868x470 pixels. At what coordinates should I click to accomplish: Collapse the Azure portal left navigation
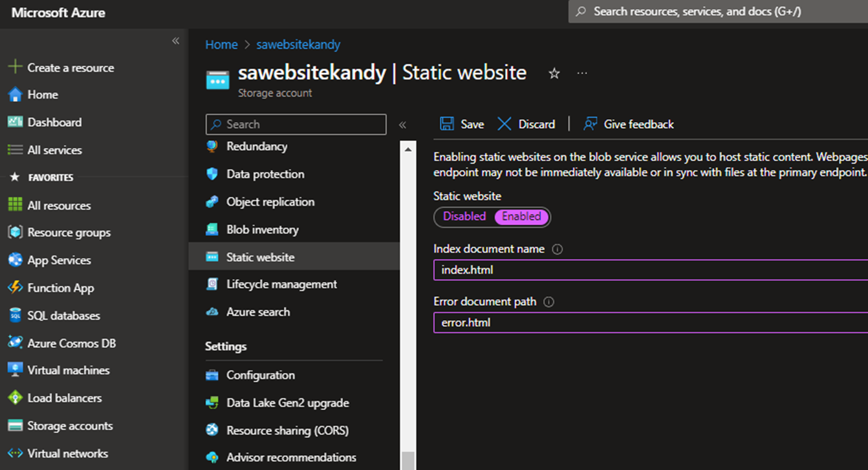tap(175, 41)
